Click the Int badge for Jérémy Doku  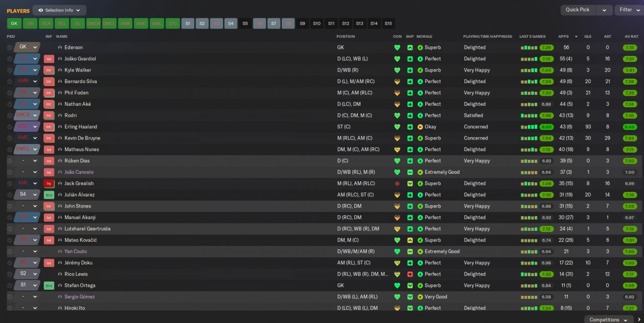pyautogui.click(x=49, y=263)
